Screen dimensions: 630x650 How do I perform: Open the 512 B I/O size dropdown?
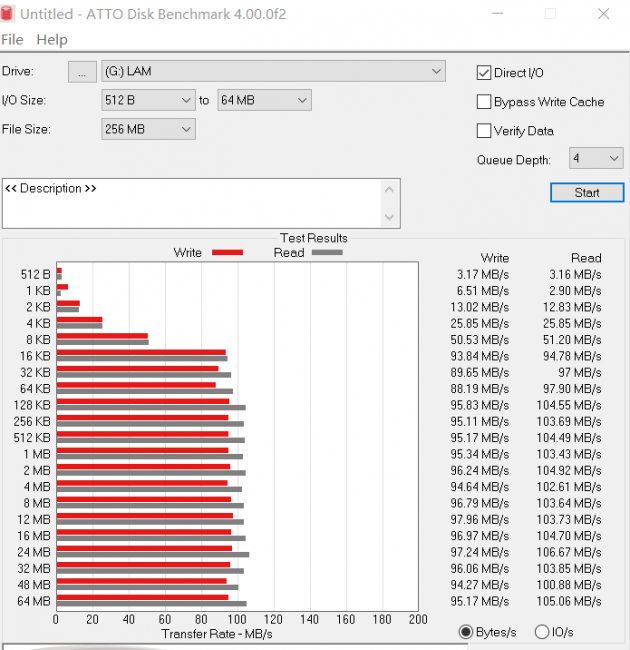point(148,100)
